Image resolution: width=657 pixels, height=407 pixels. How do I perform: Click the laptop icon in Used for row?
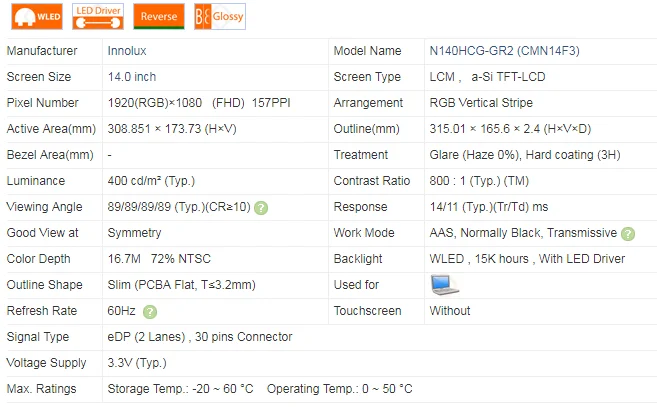coord(444,285)
